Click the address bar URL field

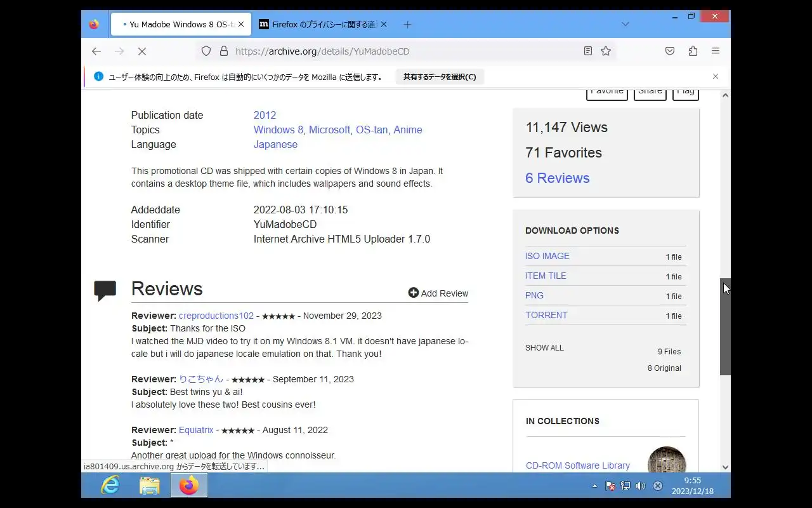pos(406,51)
